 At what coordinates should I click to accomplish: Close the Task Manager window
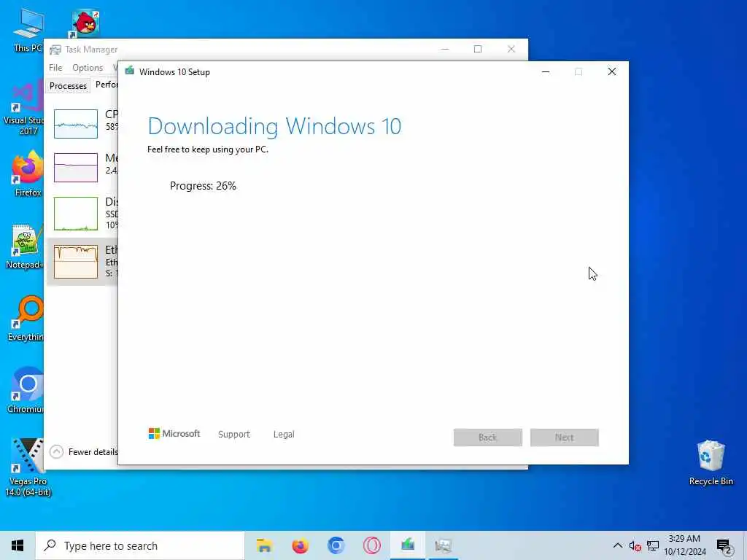tap(511, 49)
